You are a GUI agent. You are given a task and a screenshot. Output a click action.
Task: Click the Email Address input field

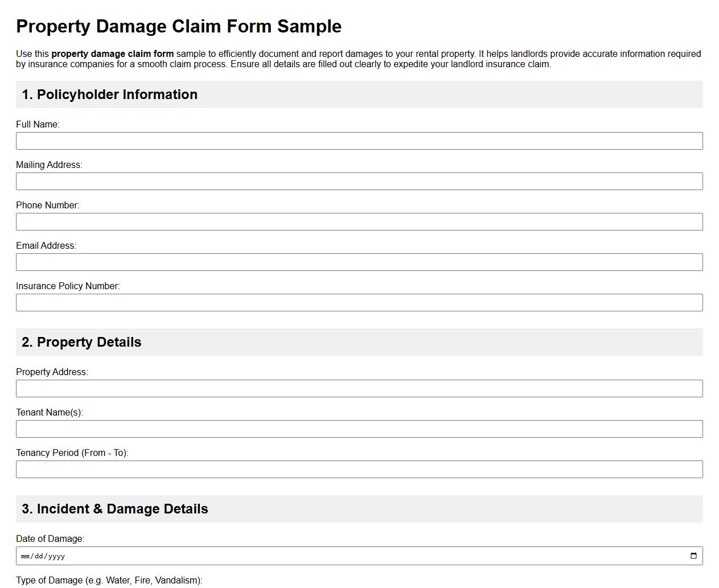click(359, 262)
